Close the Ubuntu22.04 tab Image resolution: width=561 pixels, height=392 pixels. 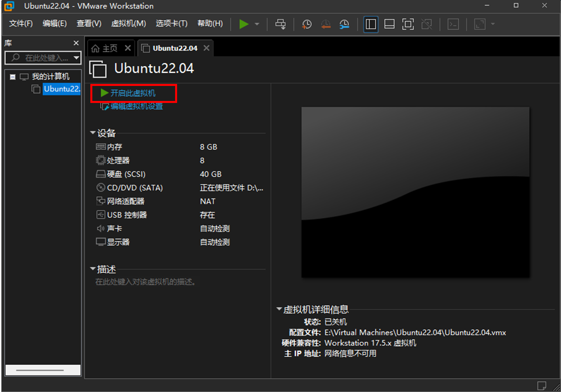(x=206, y=48)
